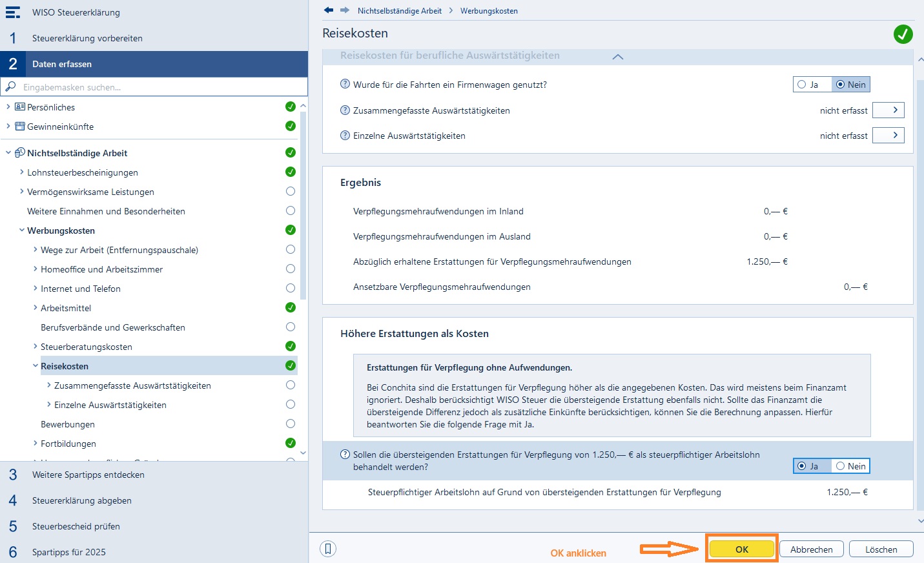The height and width of the screenshot is (563, 924).
Task: Click the Abbrechen button
Action: [x=811, y=549]
